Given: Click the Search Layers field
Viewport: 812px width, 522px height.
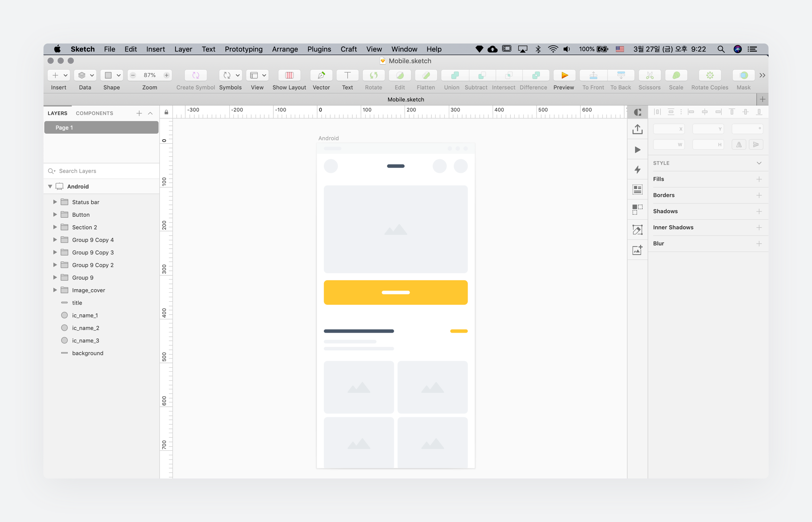Looking at the screenshot, I should [105, 171].
